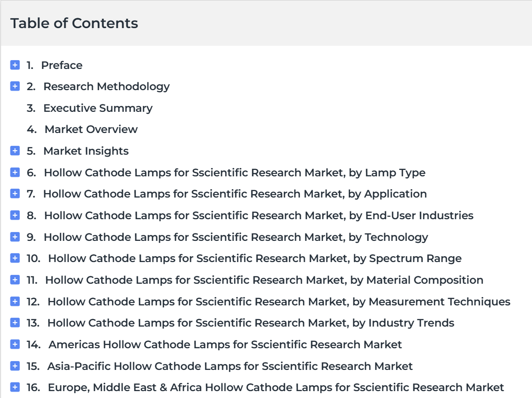Click plus icon beside by Lamp Type
The width and height of the screenshot is (532, 398).
tap(15, 172)
